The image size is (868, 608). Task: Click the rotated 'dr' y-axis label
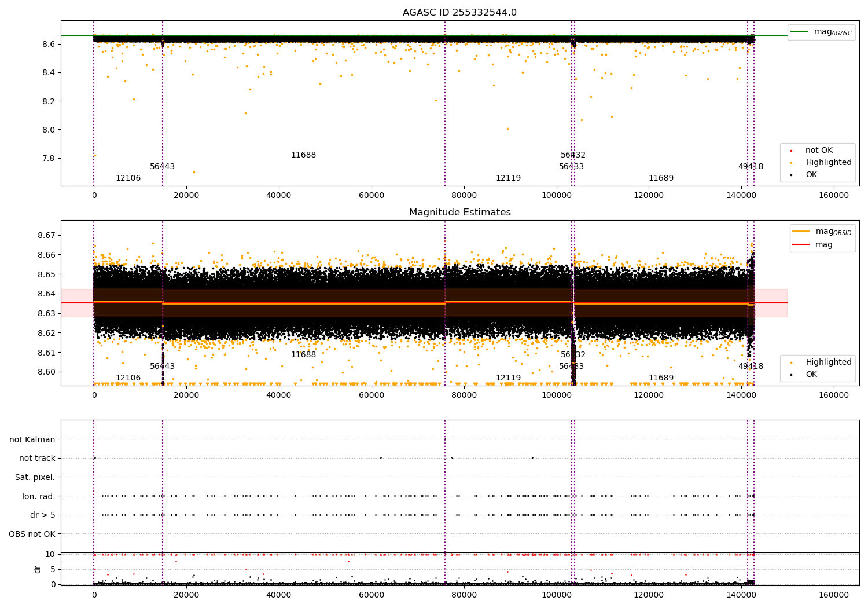tap(38, 569)
